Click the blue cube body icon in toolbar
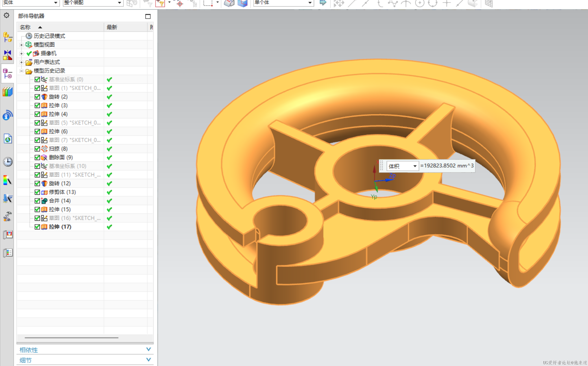Viewport: 588px width, 366px height. pyautogui.click(x=243, y=3)
